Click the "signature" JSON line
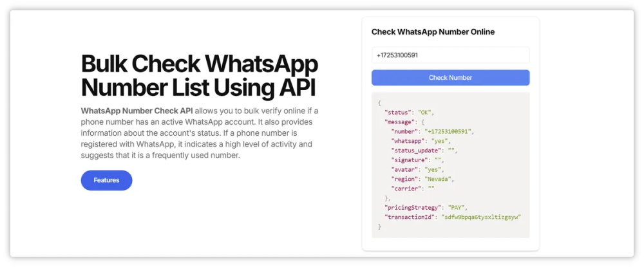Image resolution: width=644 pixels, height=267 pixels. [x=417, y=160]
